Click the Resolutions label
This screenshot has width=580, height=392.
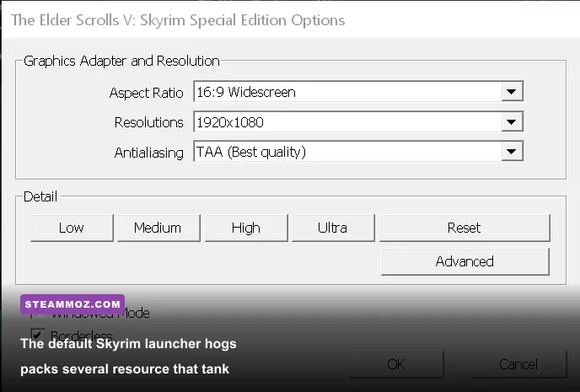coord(148,122)
